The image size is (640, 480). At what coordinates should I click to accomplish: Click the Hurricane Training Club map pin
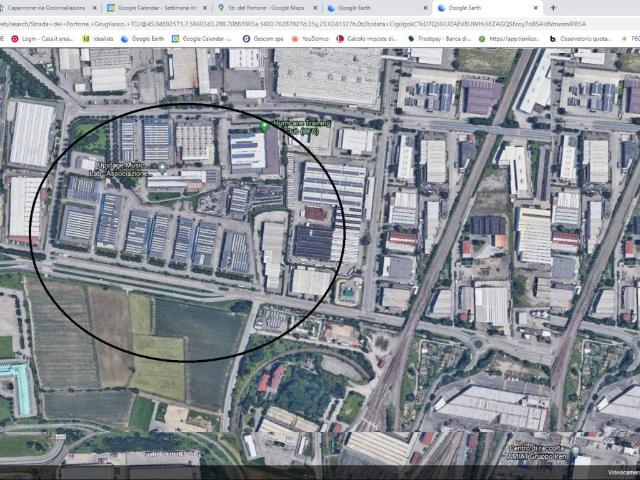pyautogui.click(x=265, y=126)
